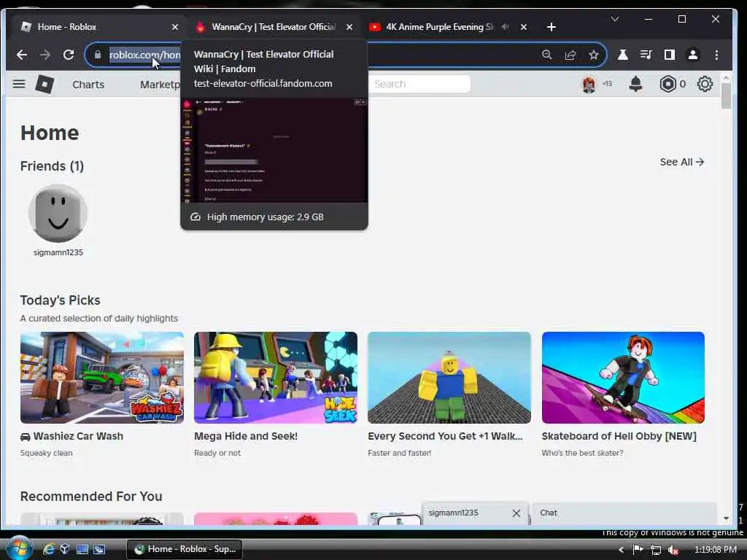Click the browser back arrow
Image resolution: width=747 pixels, height=560 pixels.
point(21,55)
